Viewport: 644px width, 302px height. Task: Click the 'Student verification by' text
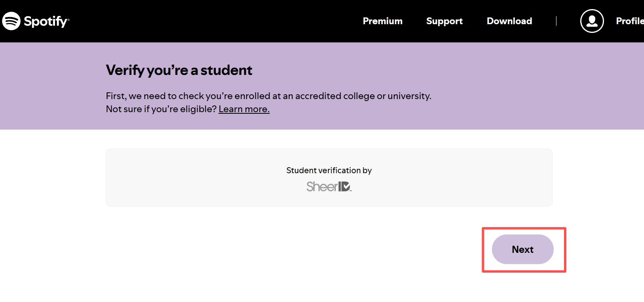(x=329, y=170)
